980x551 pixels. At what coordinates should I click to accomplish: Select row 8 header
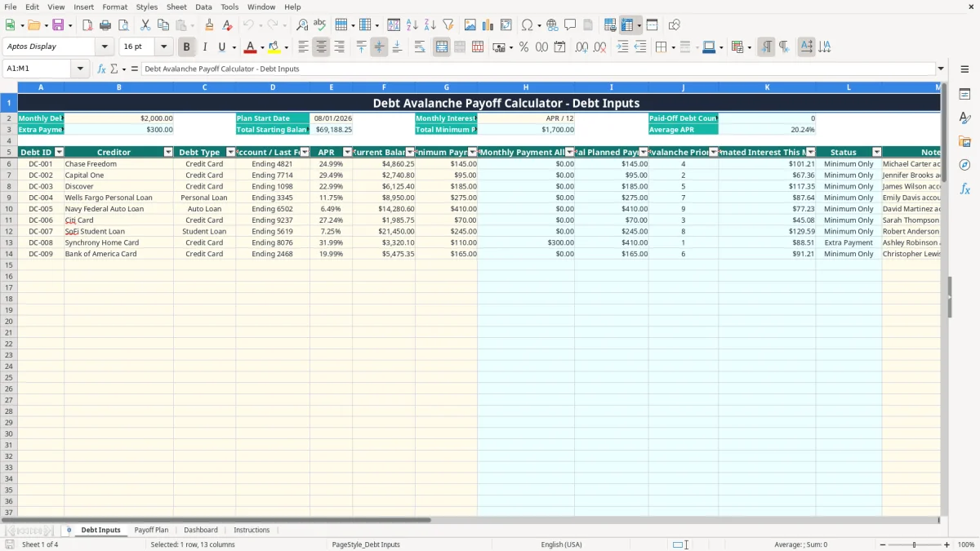9,186
